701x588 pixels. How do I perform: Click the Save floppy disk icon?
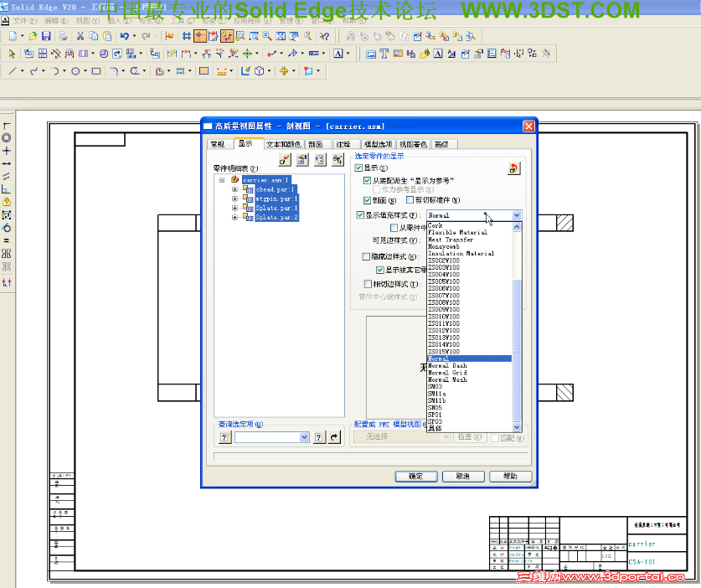click(46, 36)
